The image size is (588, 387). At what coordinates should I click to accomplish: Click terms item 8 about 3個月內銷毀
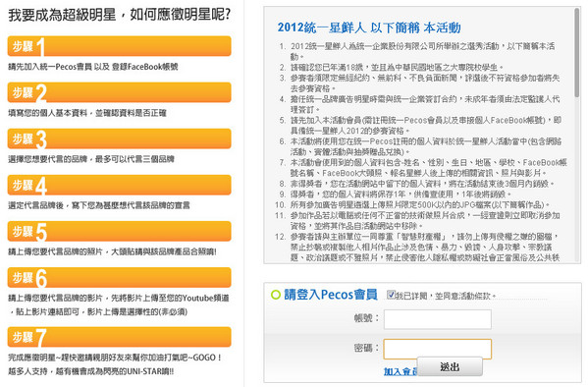click(416, 184)
